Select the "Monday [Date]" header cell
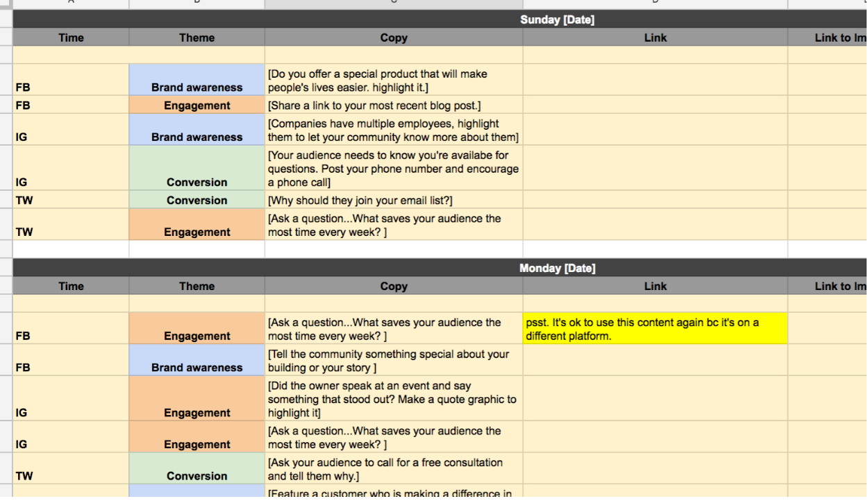 [x=557, y=268]
